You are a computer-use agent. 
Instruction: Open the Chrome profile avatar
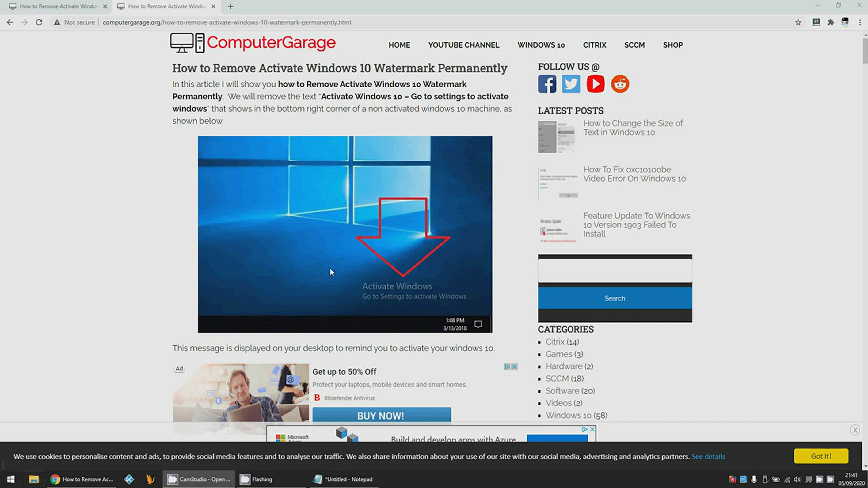click(x=845, y=22)
